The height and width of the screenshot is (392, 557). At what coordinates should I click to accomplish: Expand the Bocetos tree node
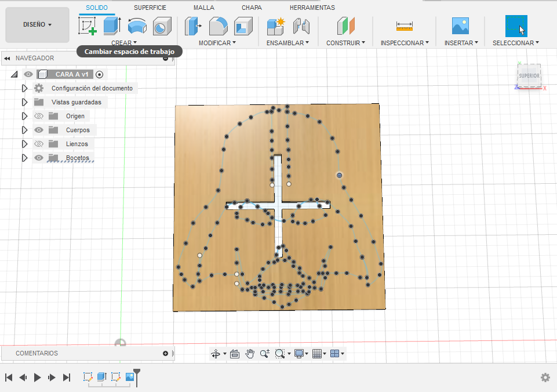click(x=24, y=158)
